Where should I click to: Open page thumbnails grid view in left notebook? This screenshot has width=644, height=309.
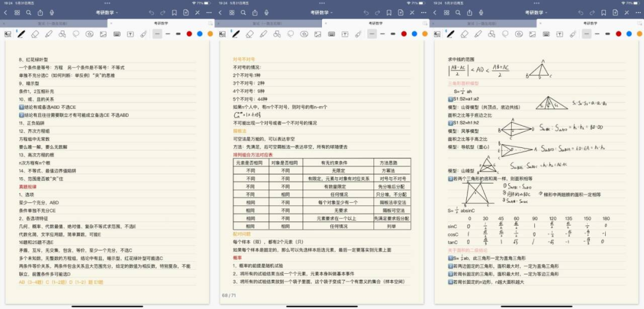[x=16, y=12]
